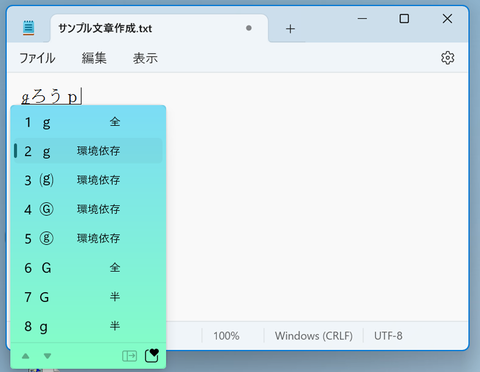Choose candidate 3 parenthesized (g)

(x=88, y=180)
